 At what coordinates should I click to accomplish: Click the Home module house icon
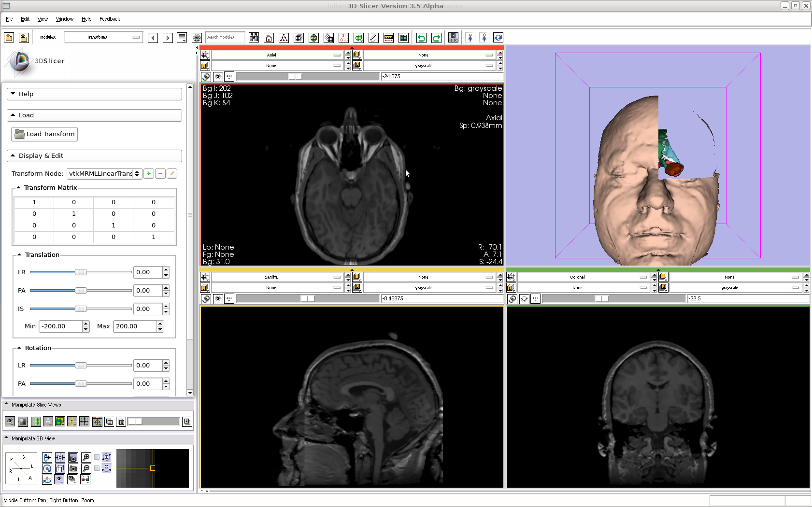click(x=269, y=38)
